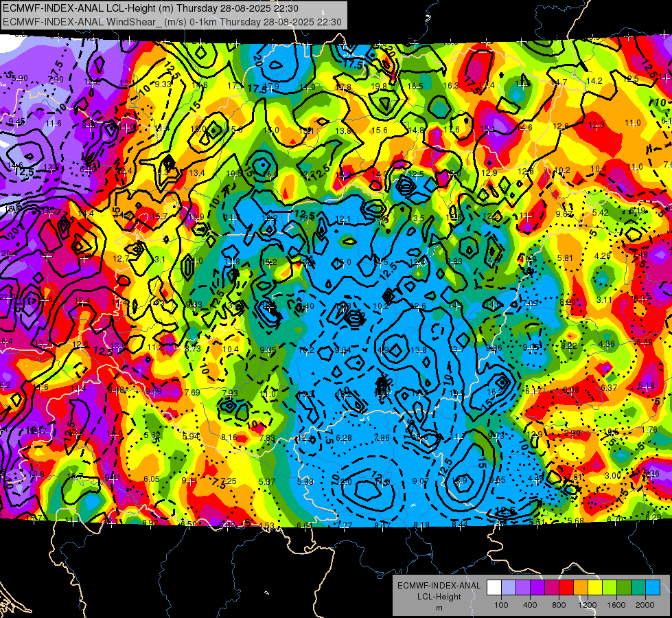Click the wind shear value 6.28

point(344,438)
